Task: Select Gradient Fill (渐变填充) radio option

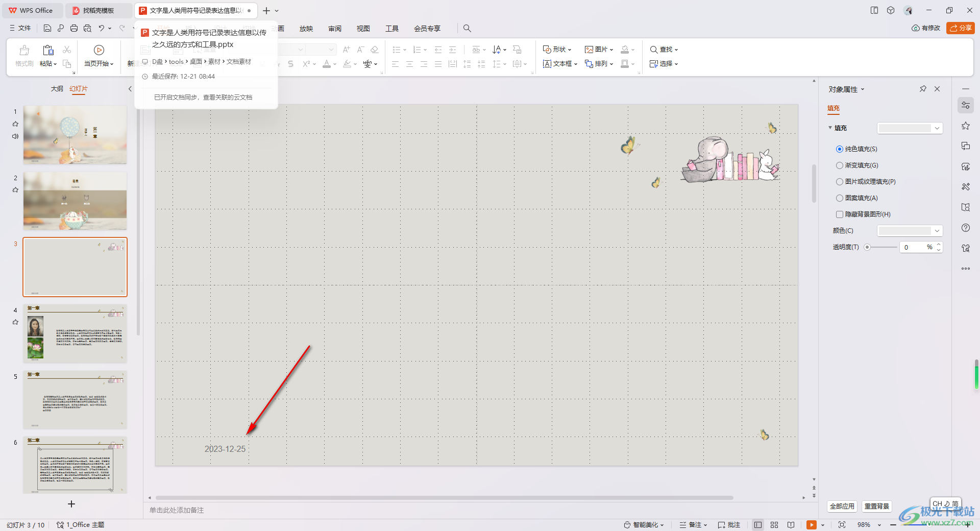Action: (x=840, y=165)
